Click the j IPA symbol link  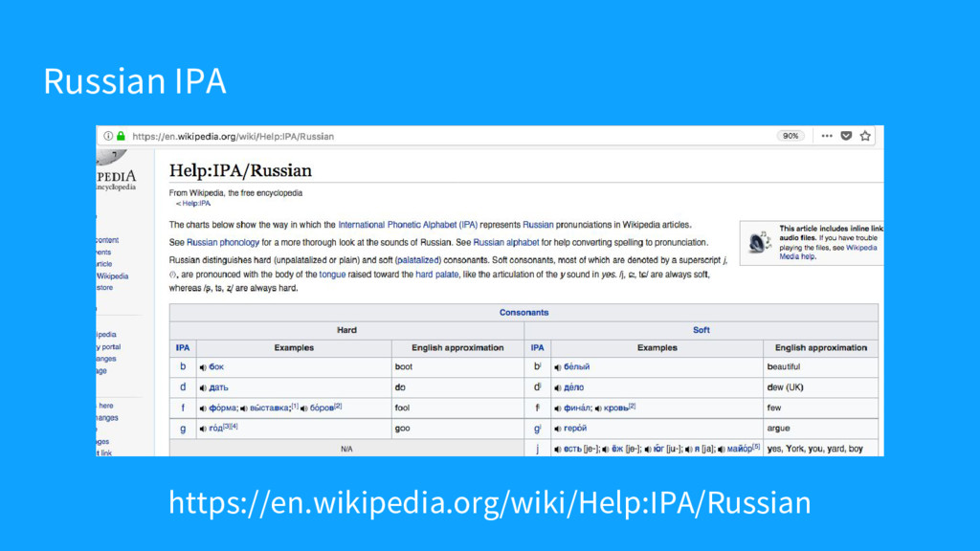coord(538,449)
